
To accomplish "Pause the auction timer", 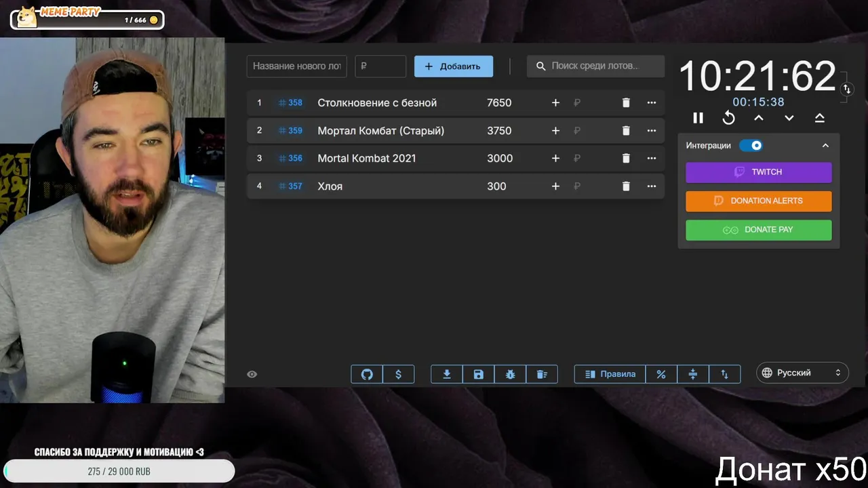I will click(x=698, y=118).
